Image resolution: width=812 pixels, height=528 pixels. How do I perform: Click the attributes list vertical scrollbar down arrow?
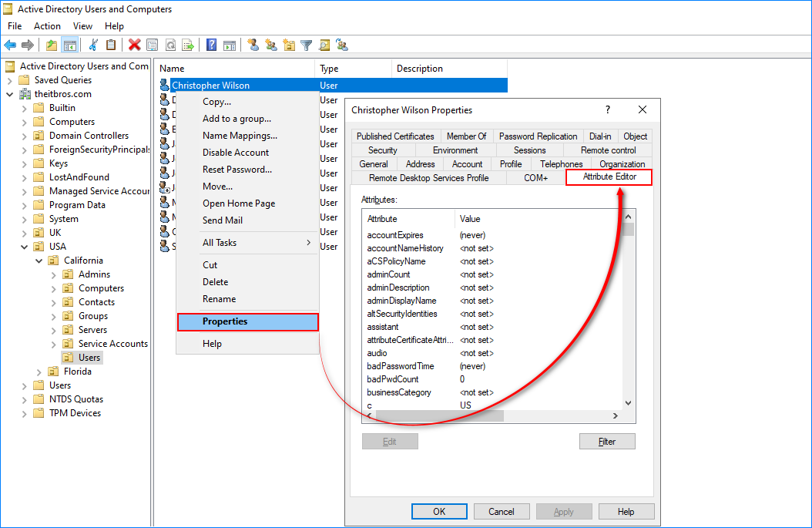point(628,402)
